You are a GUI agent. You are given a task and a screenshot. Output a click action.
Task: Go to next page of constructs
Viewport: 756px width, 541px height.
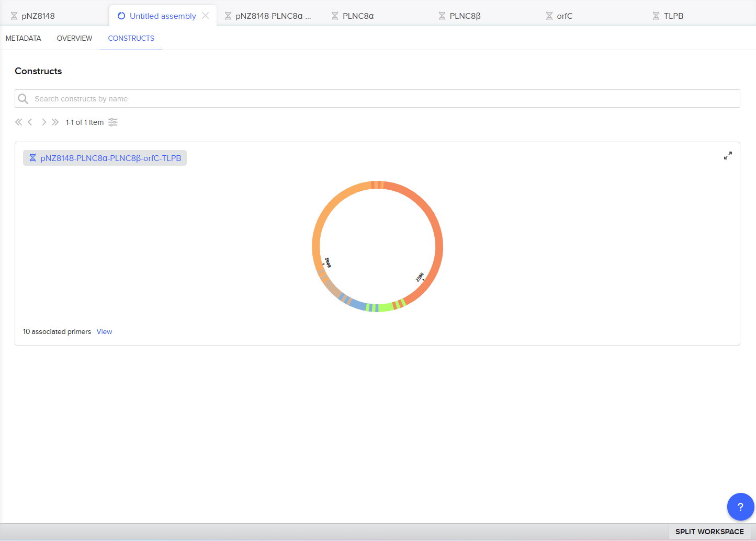pyautogui.click(x=43, y=122)
